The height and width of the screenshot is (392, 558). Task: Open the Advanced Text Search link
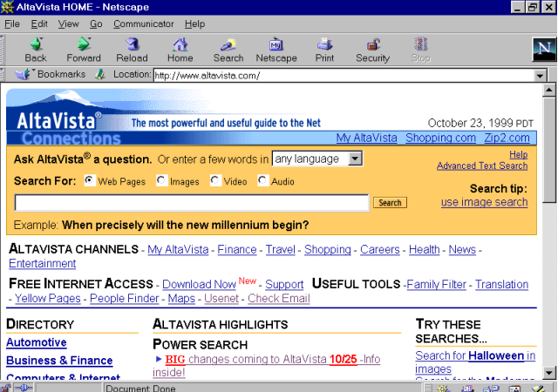482,166
